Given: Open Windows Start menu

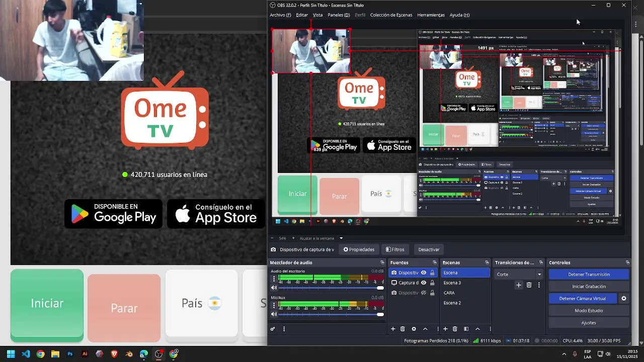Looking at the screenshot, I should [11, 354].
